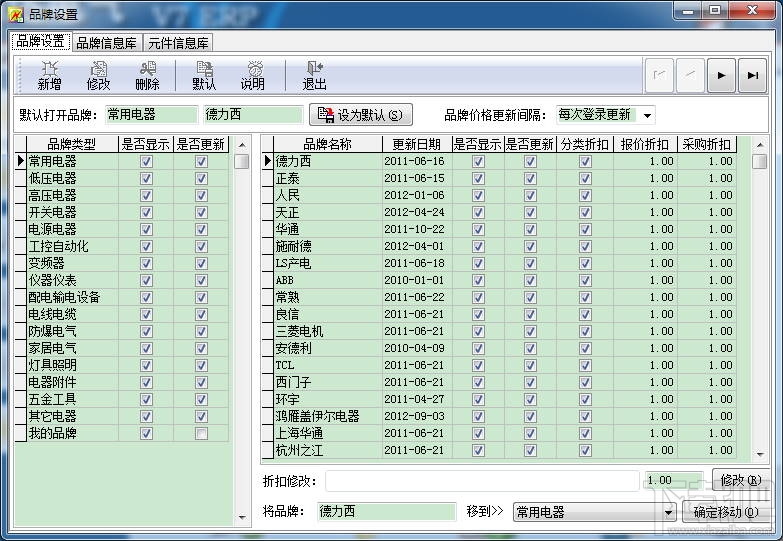Open 品牌价格更新间隔 dropdown
Image resolution: width=783 pixels, height=541 pixels.
[x=647, y=115]
